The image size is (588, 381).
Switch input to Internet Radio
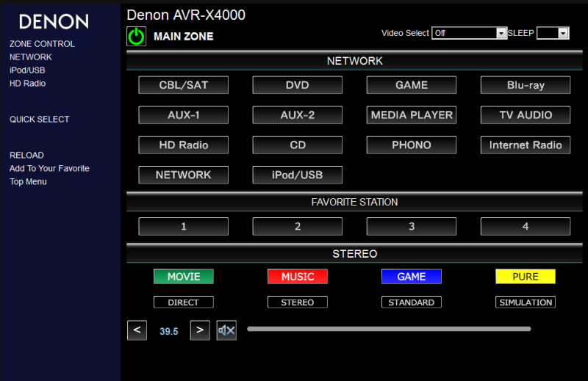pos(526,145)
